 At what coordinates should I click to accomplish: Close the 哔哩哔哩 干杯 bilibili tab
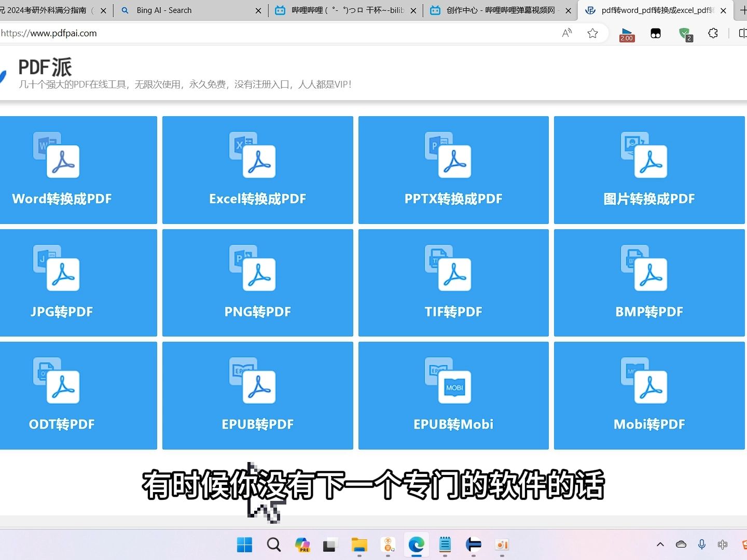tap(413, 10)
